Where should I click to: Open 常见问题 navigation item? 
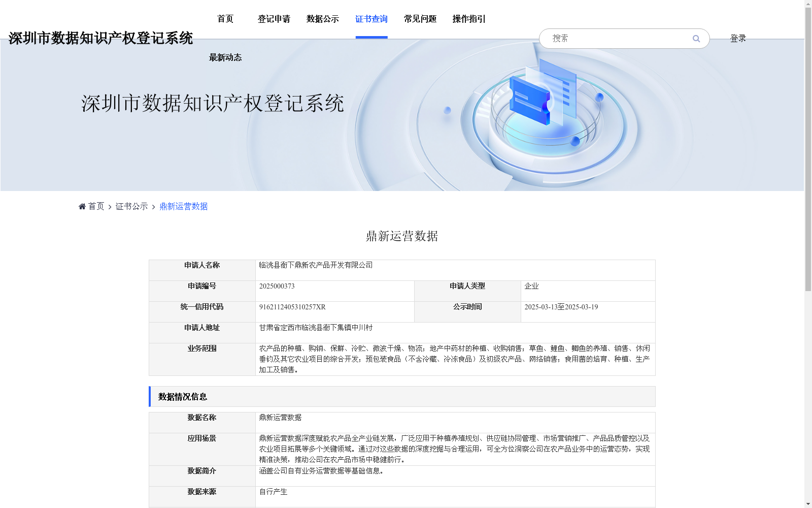click(420, 19)
